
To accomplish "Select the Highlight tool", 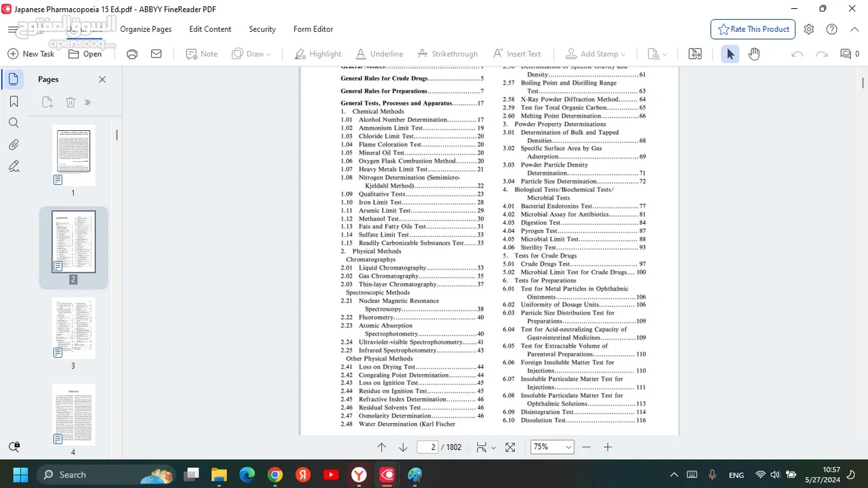I will point(318,54).
